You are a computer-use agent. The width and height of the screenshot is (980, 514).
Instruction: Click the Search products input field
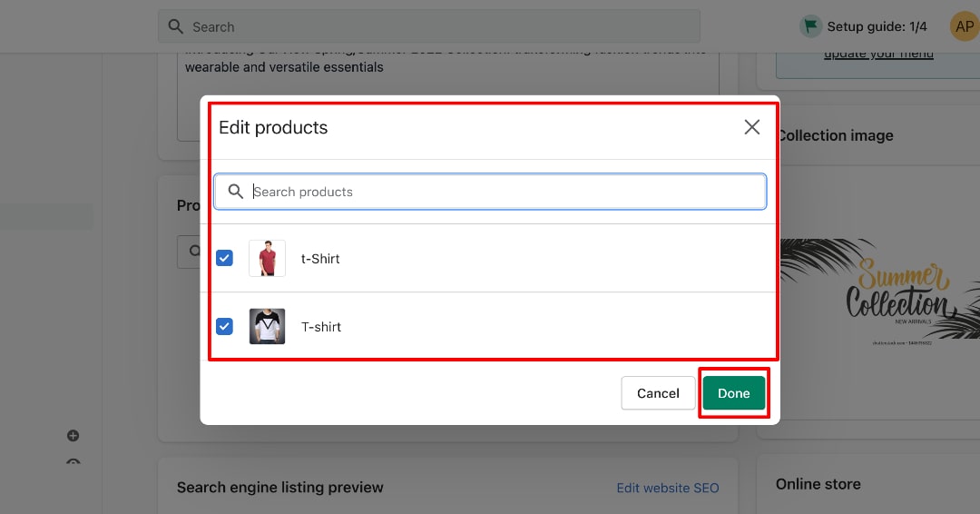coord(490,192)
